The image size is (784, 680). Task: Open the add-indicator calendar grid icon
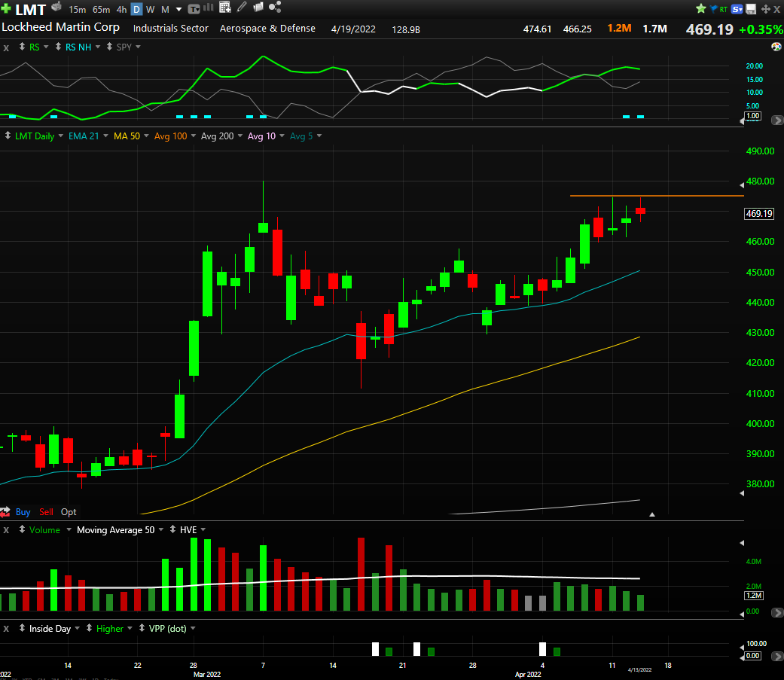point(225,7)
